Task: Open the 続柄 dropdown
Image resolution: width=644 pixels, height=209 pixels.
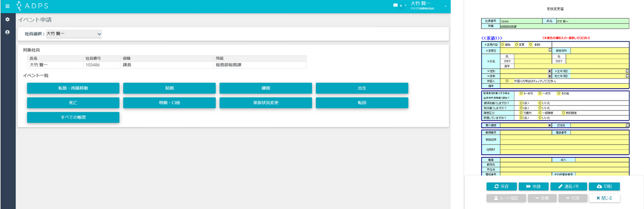Action: coord(550,76)
